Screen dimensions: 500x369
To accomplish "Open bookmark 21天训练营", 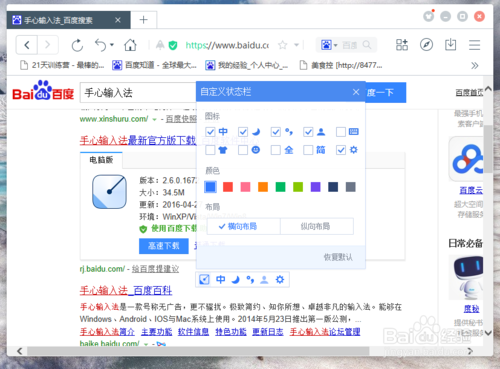I will [62, 65].
